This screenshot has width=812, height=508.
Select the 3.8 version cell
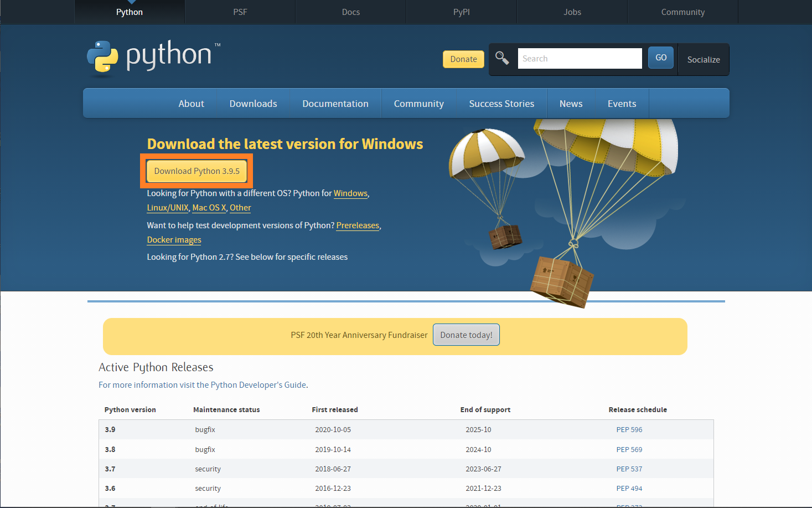[110, 450]
